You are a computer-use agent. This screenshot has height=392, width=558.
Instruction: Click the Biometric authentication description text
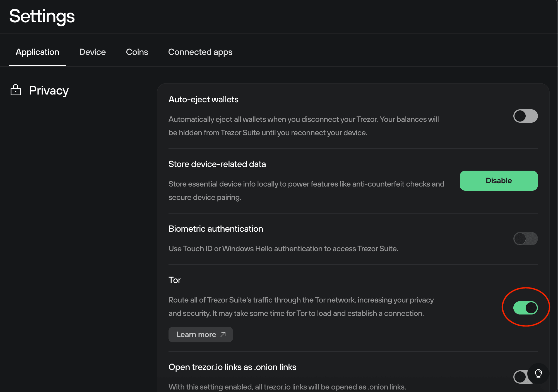283,248
